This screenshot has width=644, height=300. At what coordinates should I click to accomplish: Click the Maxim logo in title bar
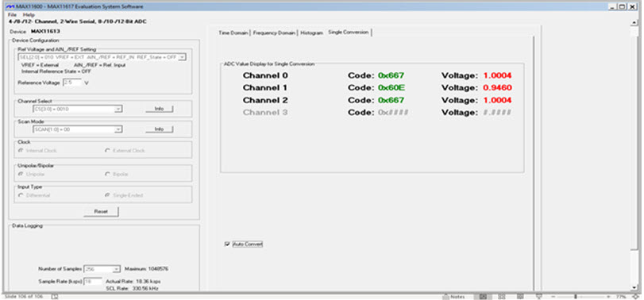click(x=10, y=7)
